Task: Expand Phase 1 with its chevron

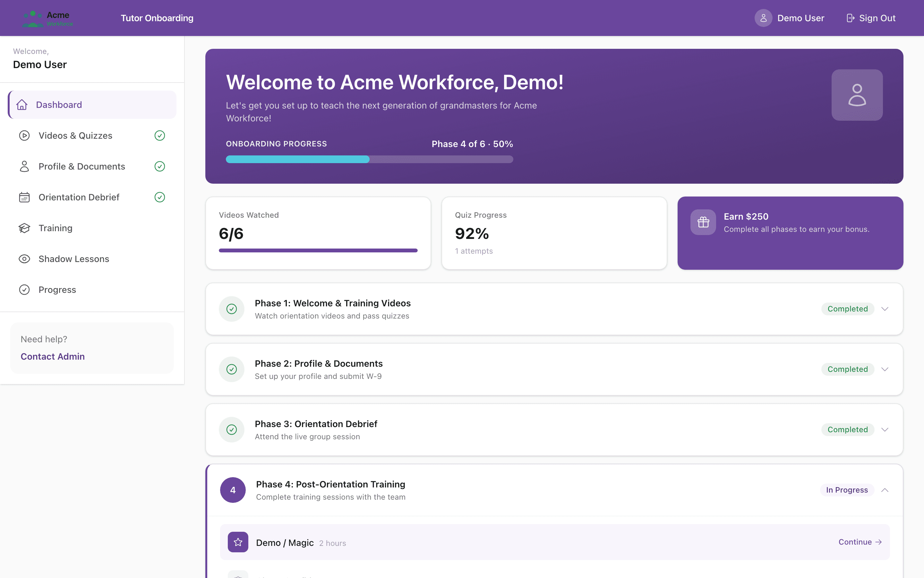Action: click(x=885, y=309)
